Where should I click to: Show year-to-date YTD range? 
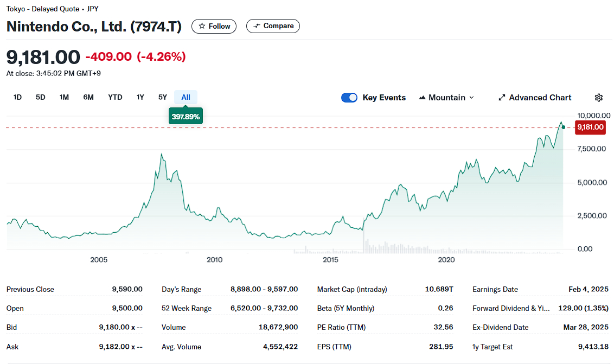click(x=115, y=97)
